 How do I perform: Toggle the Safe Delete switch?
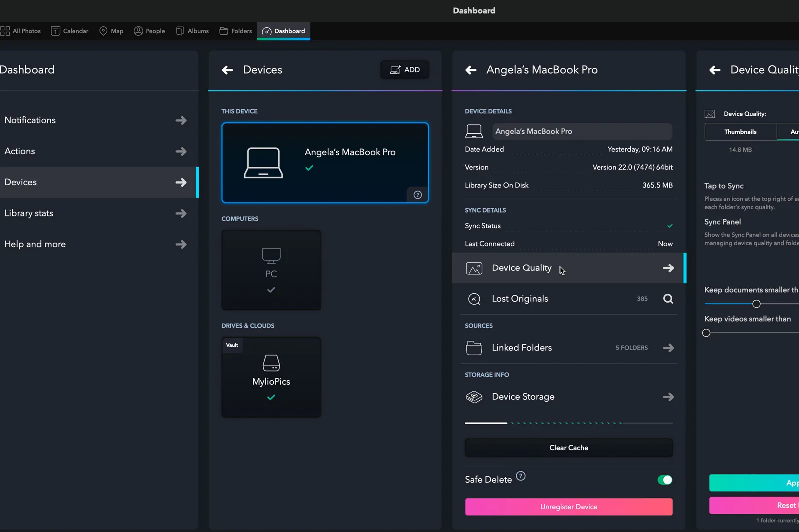coord(665,480)
